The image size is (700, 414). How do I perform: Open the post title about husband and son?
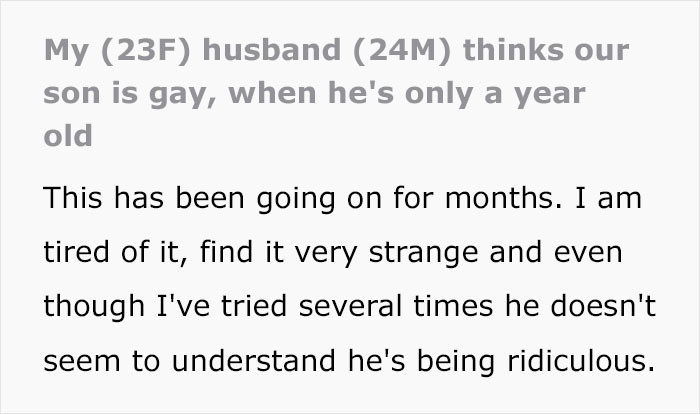(336, 93)
